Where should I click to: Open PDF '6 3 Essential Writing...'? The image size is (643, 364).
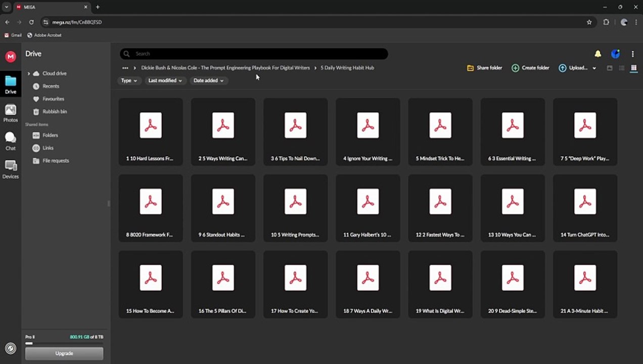tap(513, 131)
